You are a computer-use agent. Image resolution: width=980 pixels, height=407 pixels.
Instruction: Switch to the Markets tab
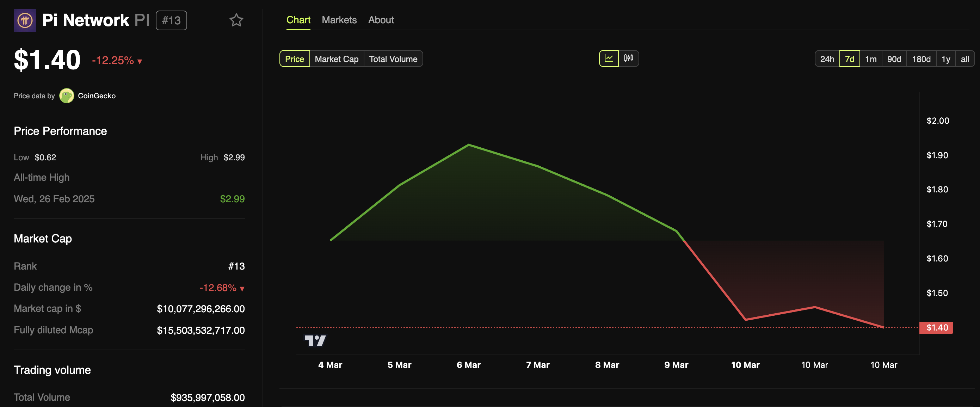(x=339, y=19)
